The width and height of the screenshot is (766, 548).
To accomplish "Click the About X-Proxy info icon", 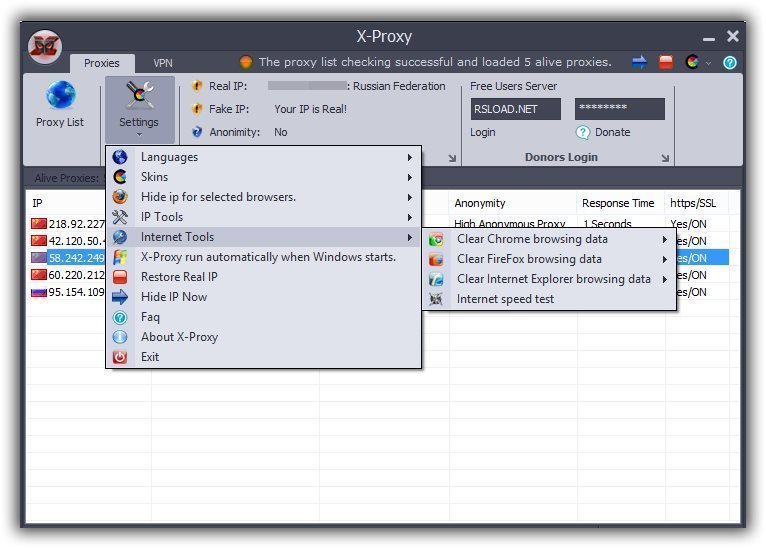I will coord(120,337).
